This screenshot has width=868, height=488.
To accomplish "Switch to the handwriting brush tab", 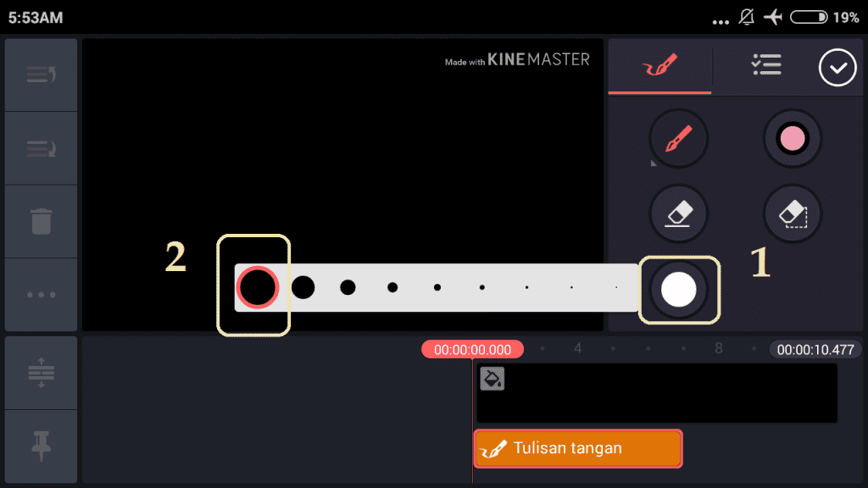I will tap(659, 66).
